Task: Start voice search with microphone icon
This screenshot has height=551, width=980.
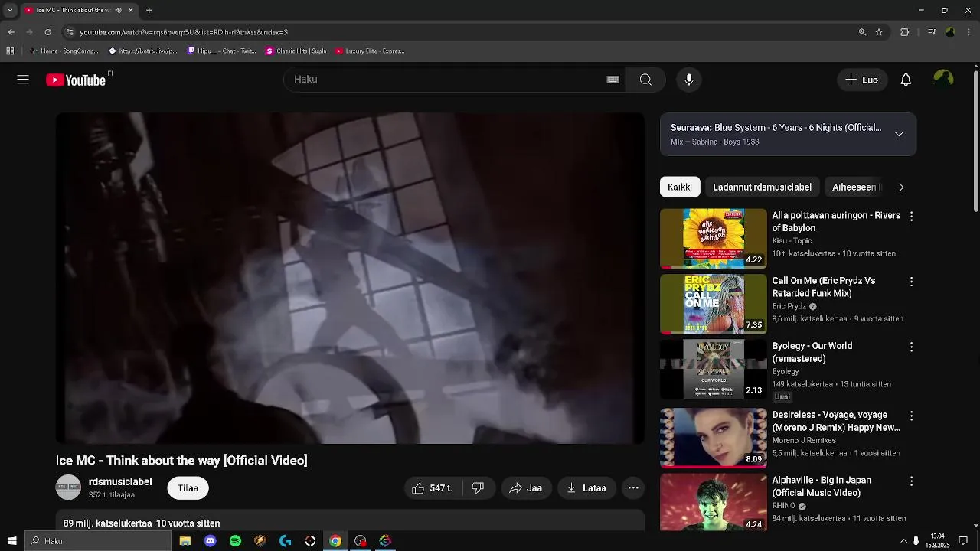Action: [x=689, y=80]
